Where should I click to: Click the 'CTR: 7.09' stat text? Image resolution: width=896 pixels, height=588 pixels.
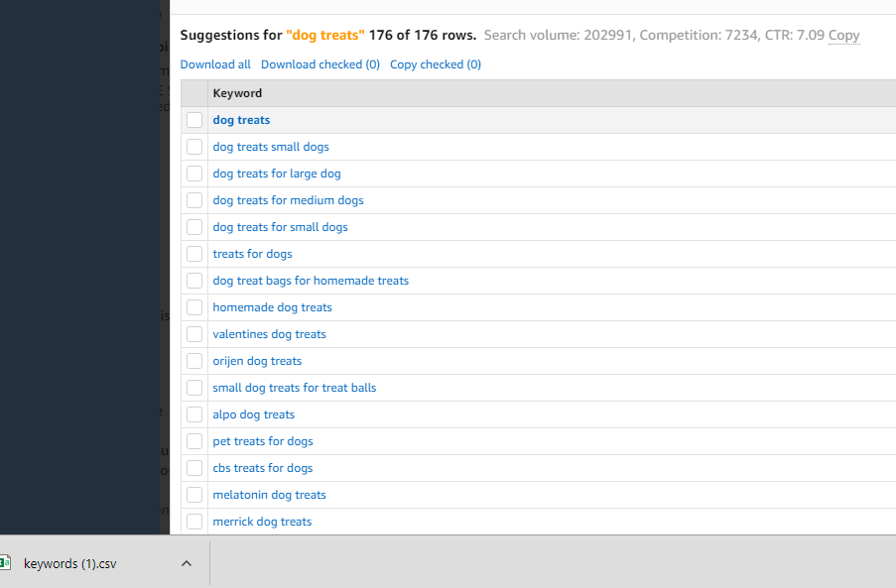coord(794,36)
